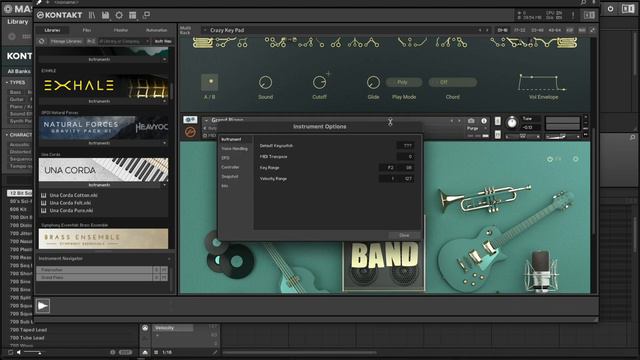
Task: Click the Kontakt logo
Action: click(60, 15)
